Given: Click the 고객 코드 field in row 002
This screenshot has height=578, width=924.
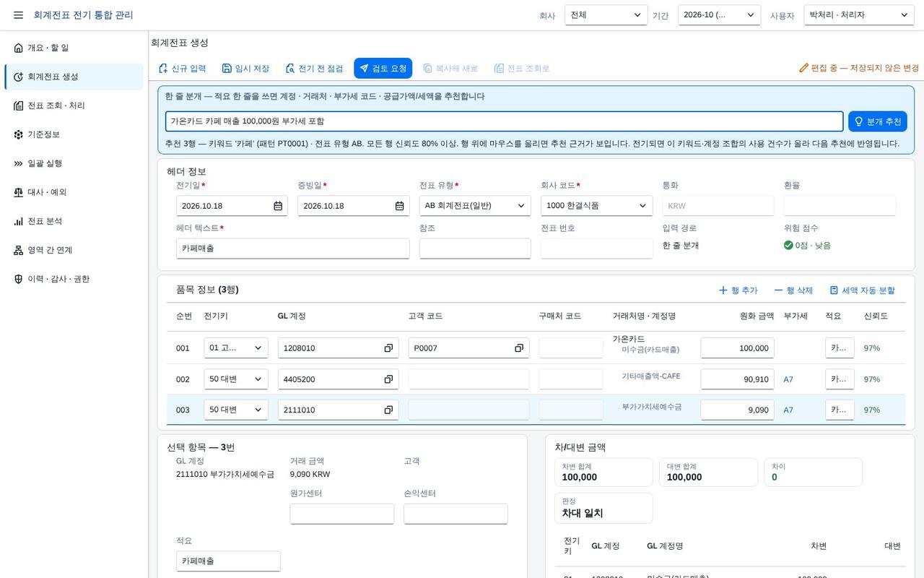Looking at the screenshot, I should 468,379.
